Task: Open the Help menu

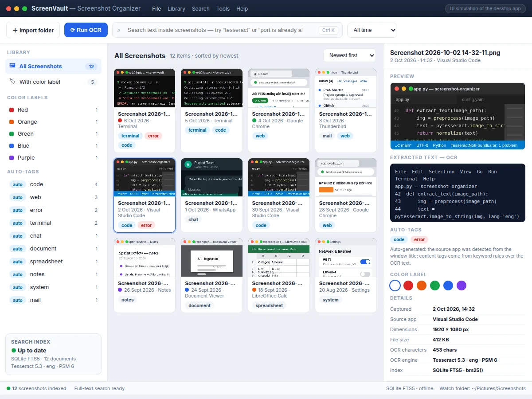Action: click(x=242, y=8)
